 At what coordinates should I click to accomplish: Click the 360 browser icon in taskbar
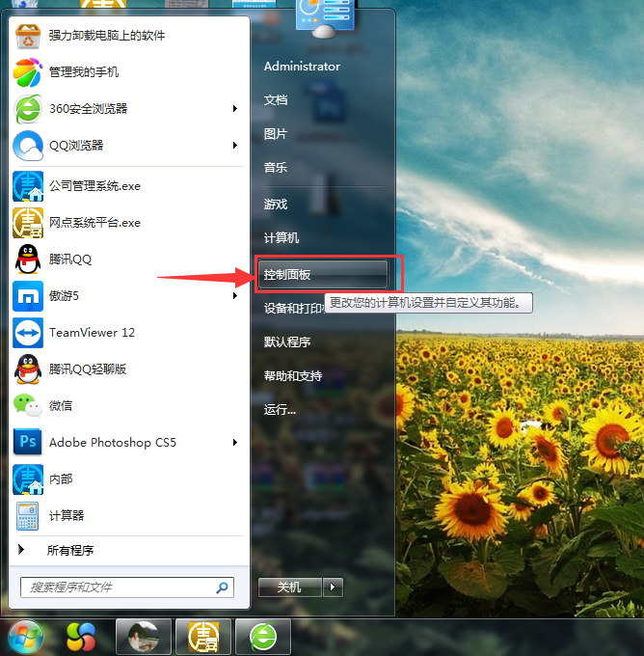click(263, 637)
